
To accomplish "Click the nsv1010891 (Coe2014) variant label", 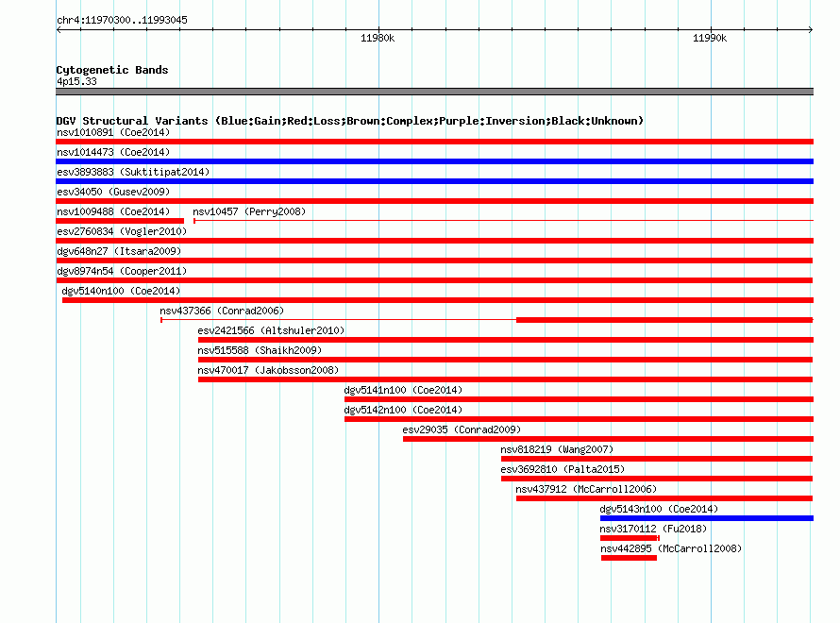I will pos(113,132).
